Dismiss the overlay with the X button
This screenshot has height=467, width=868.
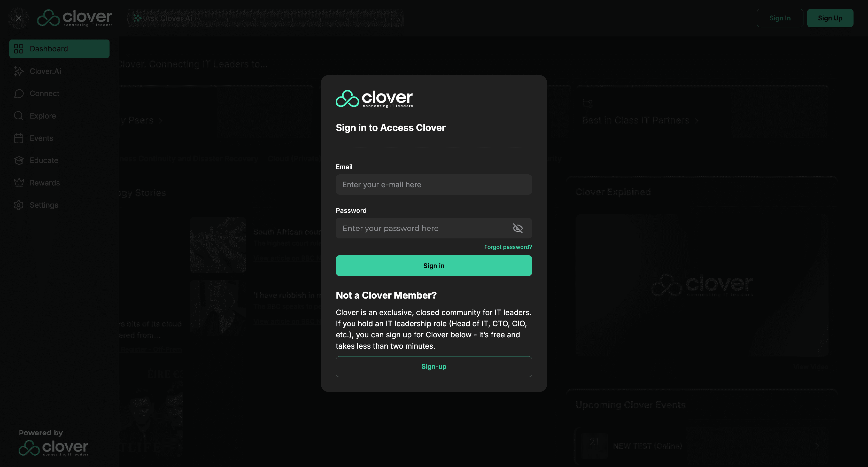click(19, 18)
